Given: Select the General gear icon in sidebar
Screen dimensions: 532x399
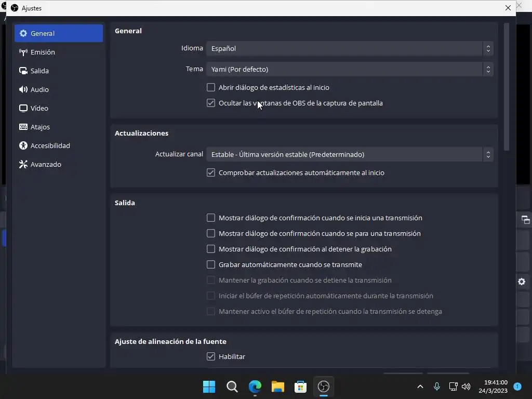Looking at the screenshot, I should [23, 33].
